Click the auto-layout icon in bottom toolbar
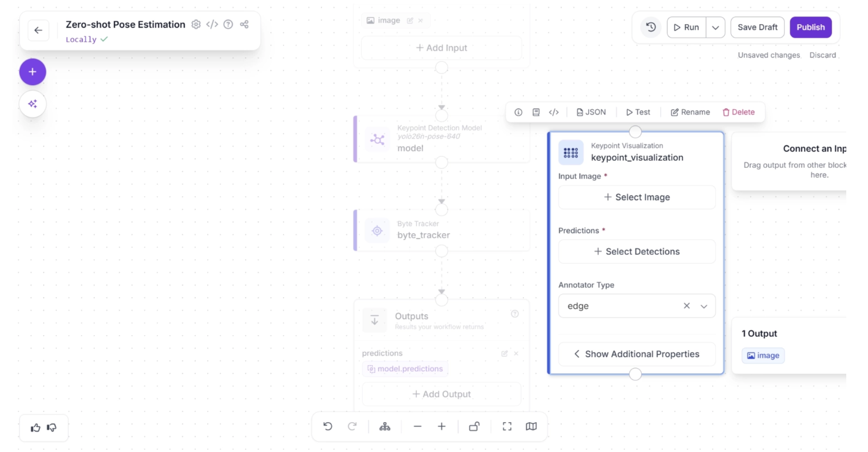This screenshot has height=452, width=868. point(385,427)
